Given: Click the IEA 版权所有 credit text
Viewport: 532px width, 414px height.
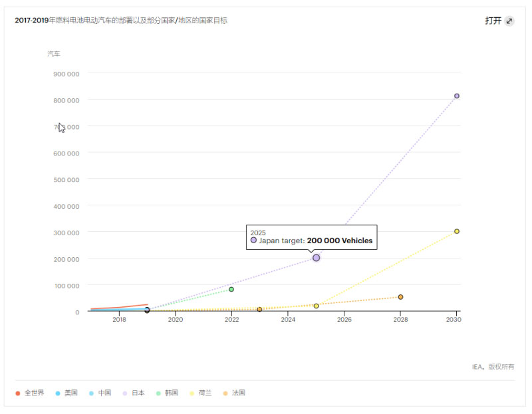Looking at the screenshot, I should click(493, 367).
